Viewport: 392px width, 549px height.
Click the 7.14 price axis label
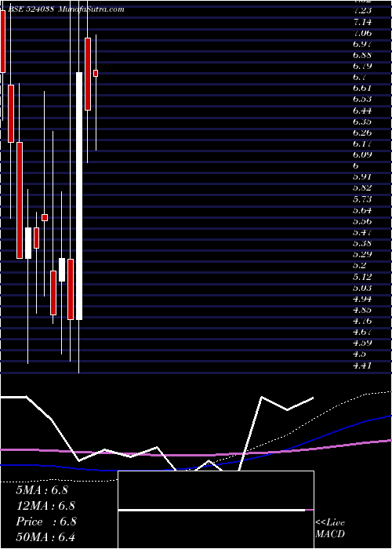pyautogui.click(x=362, y=22)
